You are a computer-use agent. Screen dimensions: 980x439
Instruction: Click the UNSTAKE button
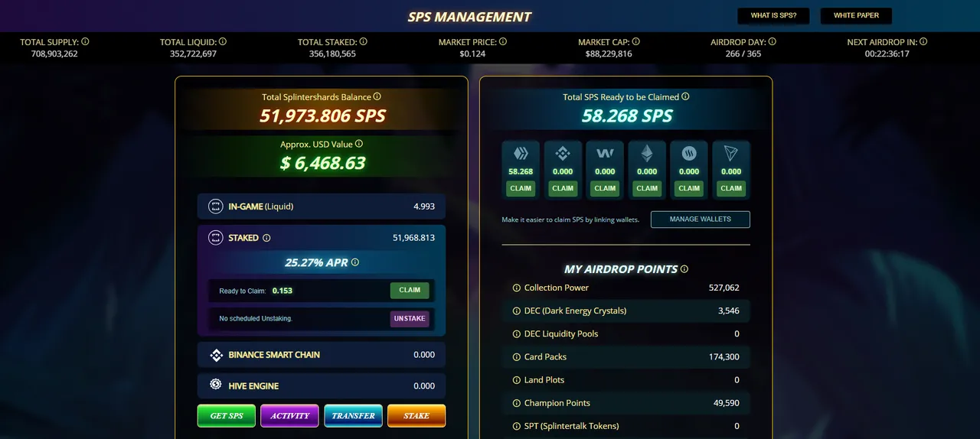coord(410,318)
